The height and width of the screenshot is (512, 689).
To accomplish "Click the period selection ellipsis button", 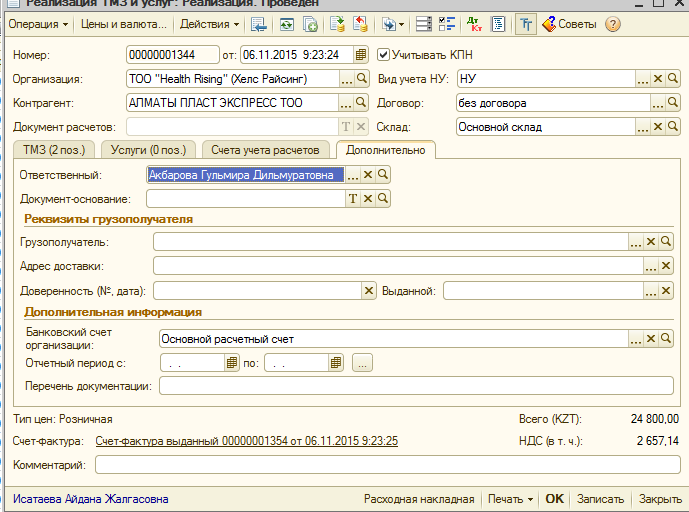I will pos(362,363).
